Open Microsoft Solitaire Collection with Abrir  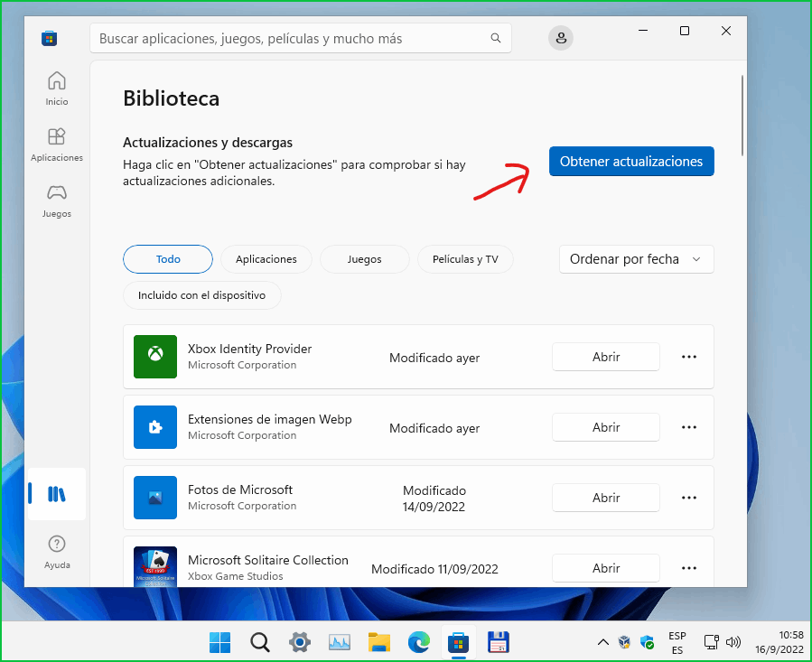coord(606,568)
